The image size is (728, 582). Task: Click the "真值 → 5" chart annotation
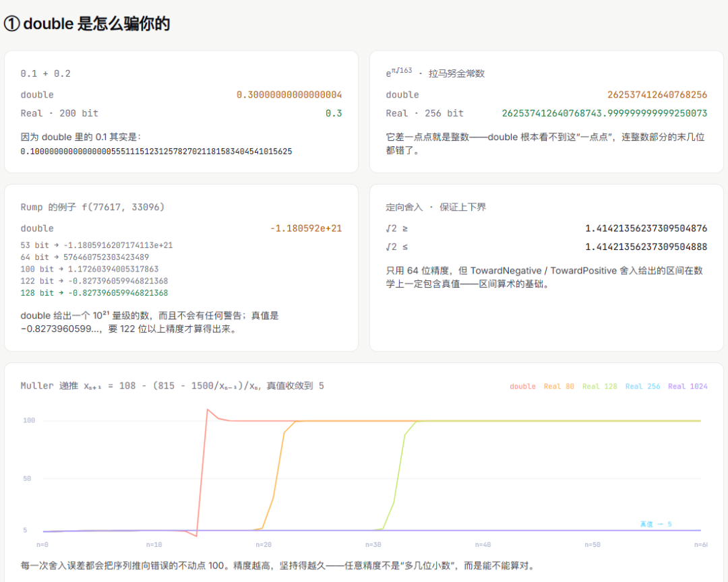[x=656, y=524]
